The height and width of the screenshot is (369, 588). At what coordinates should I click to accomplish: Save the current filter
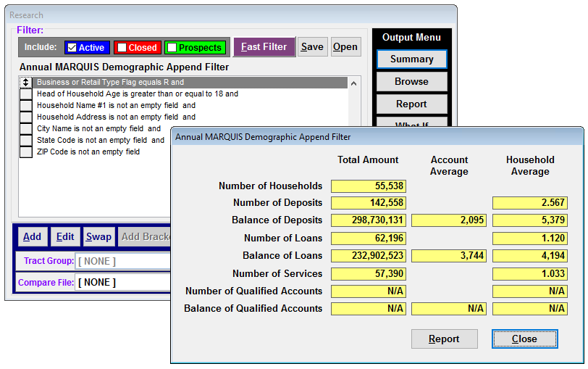pyautogui.click(x=312, y=47)
